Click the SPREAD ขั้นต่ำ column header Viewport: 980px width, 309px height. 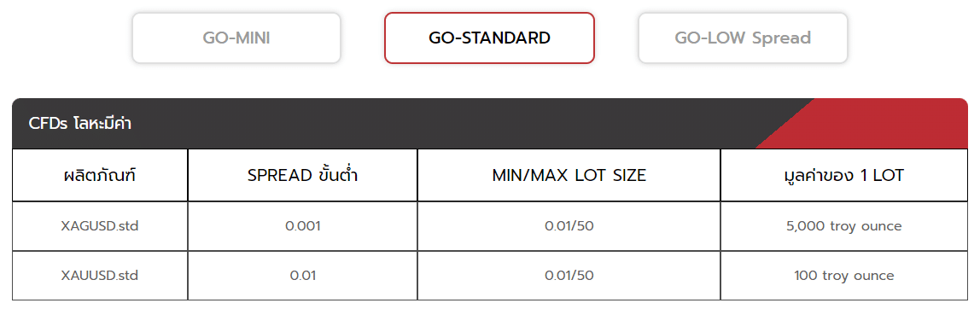302,175
